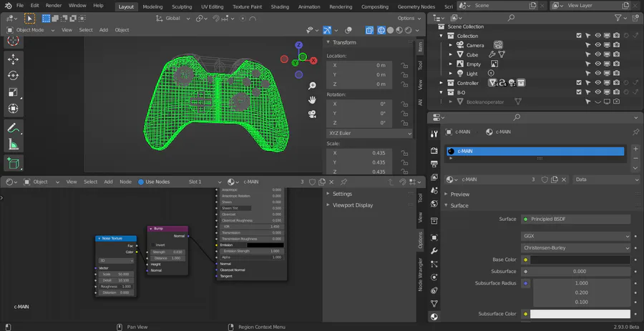Uncheck the Controller collection checkbox
Viewport: 644px width, 331px height.
coord(579,83)
